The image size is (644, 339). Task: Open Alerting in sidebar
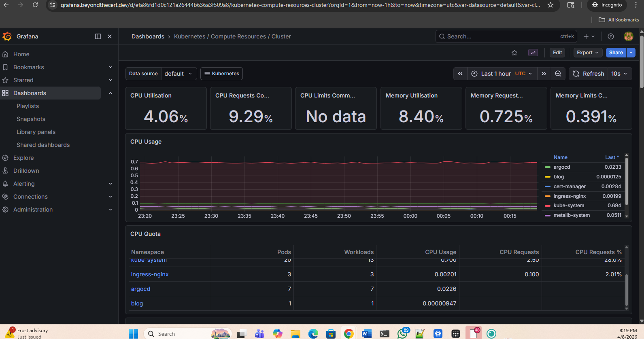pos(24,184)
